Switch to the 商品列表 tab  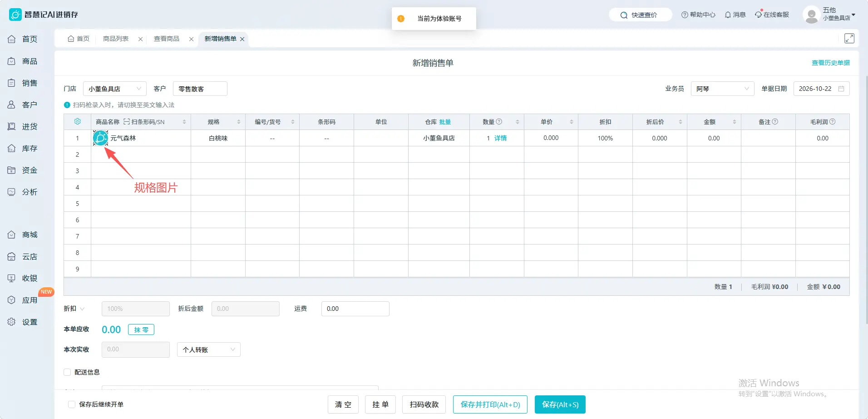pos(116,39)
